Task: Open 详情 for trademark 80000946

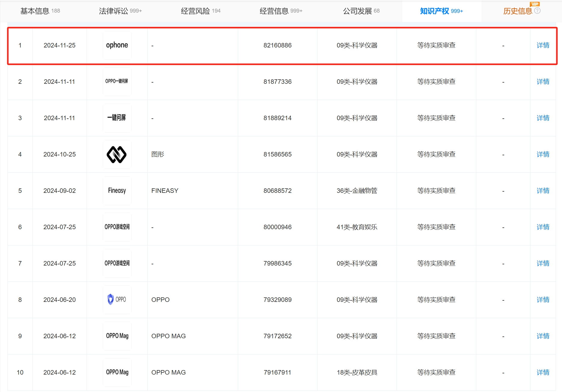Action: point(543,227)
